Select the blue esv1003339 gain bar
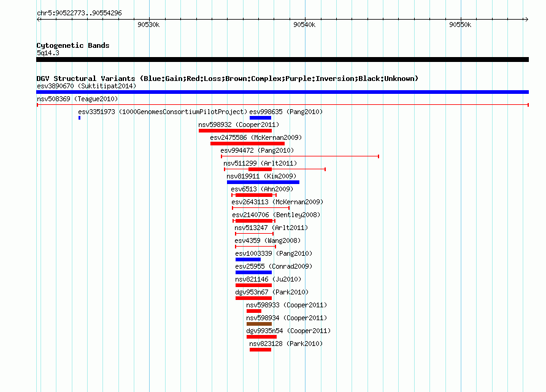This screenshot has height=392, width=546. (248, 259)
